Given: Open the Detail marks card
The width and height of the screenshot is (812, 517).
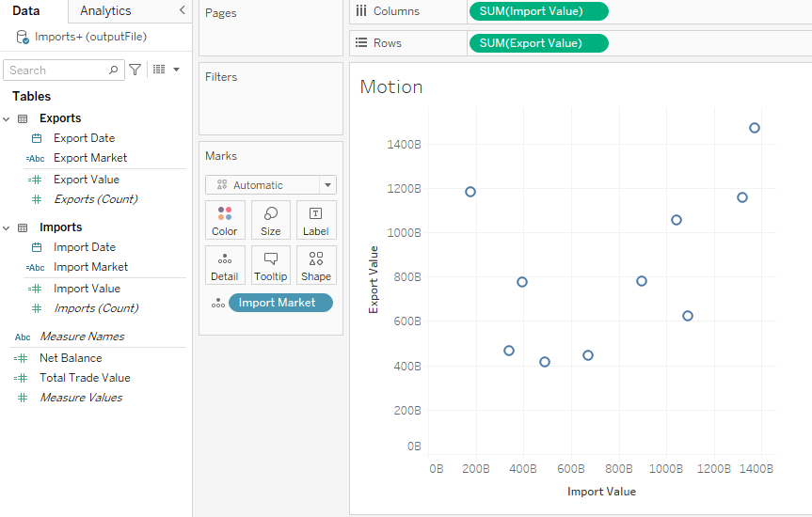Looking at the screenshot, I should tap(225, 265).
